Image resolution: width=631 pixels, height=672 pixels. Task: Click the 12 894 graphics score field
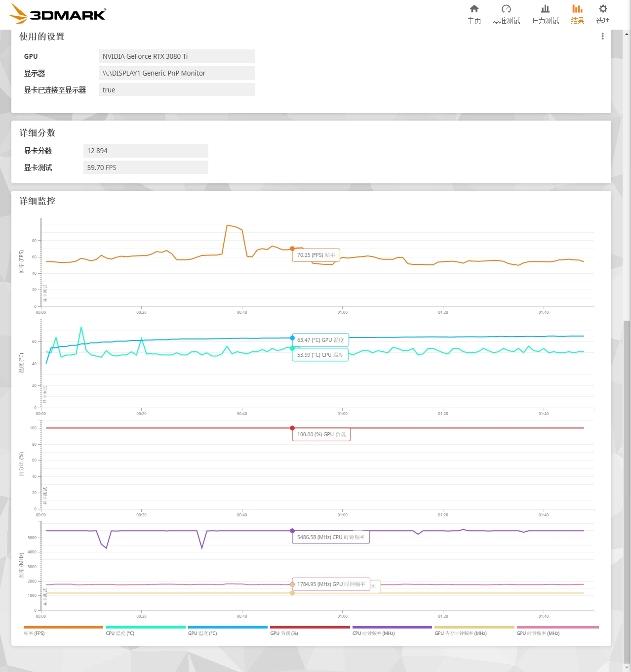(146, 151)
